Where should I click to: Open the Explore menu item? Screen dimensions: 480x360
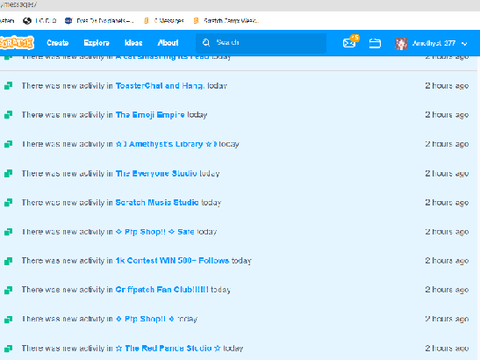coord(96,43)
